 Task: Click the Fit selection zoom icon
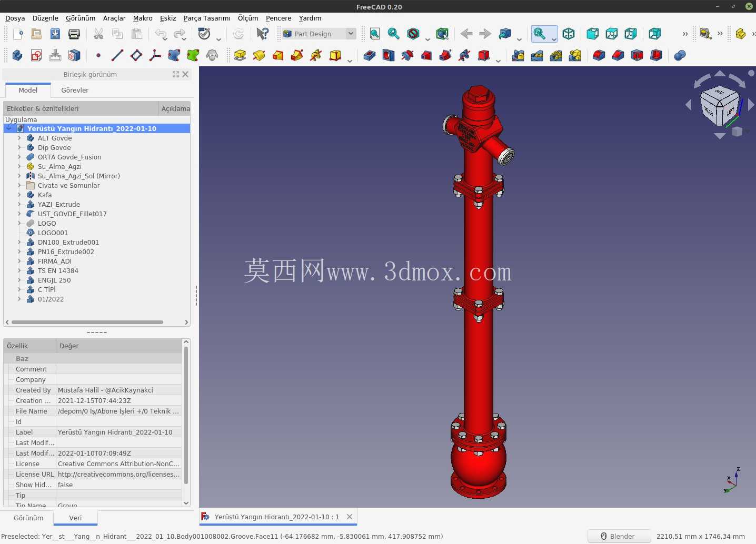tap(394, 34)
